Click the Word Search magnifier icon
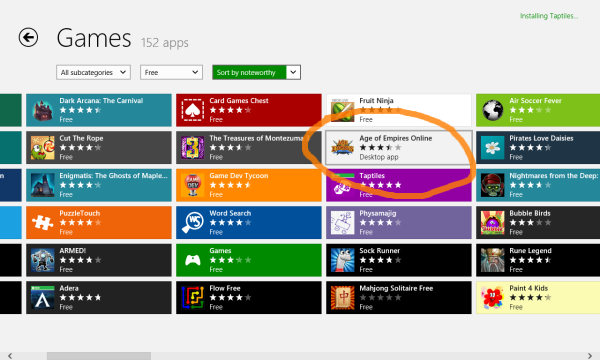Screen dimensions: 600x360 pos(192,223)
